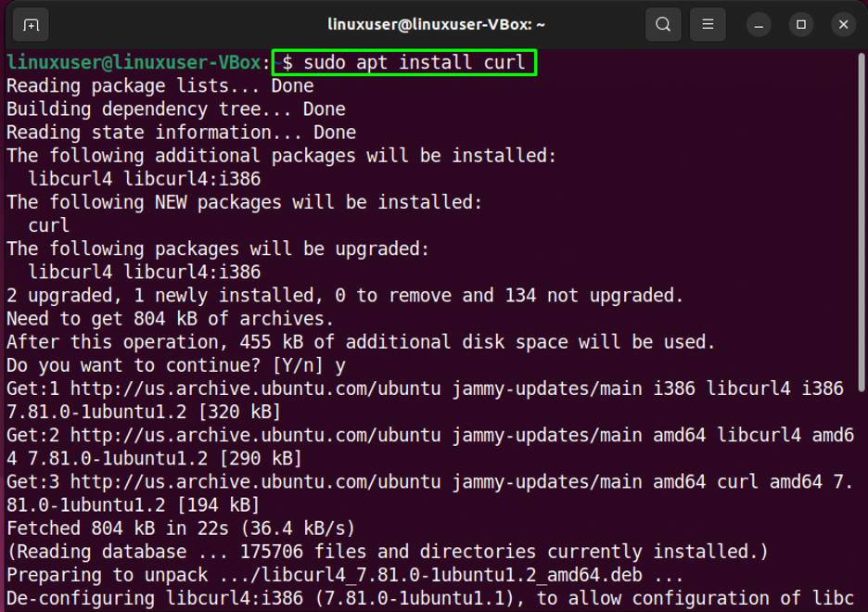Click 'The following additional packages will be installed' line
This screenshot has width=868, height=612.
click(281, 156)
